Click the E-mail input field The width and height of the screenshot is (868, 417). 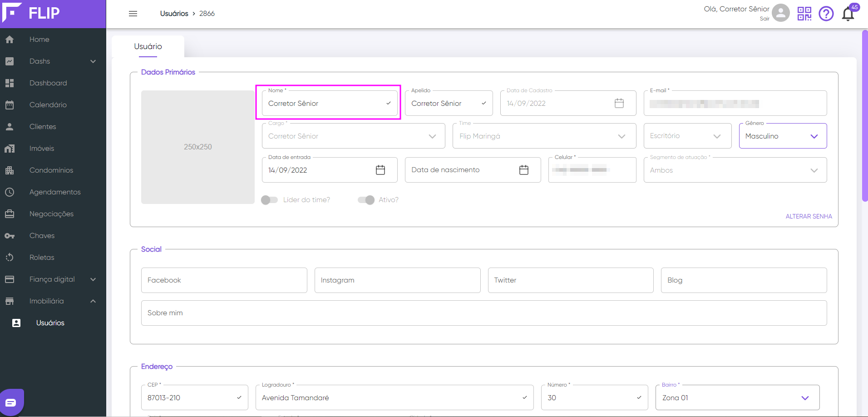click(735, 103)
